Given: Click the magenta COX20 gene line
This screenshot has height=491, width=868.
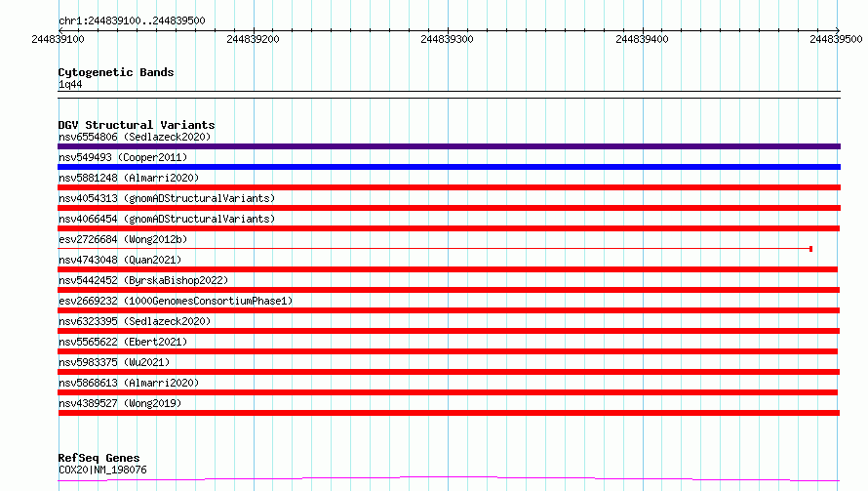Looking at the screenshot, I should [449, 478].
